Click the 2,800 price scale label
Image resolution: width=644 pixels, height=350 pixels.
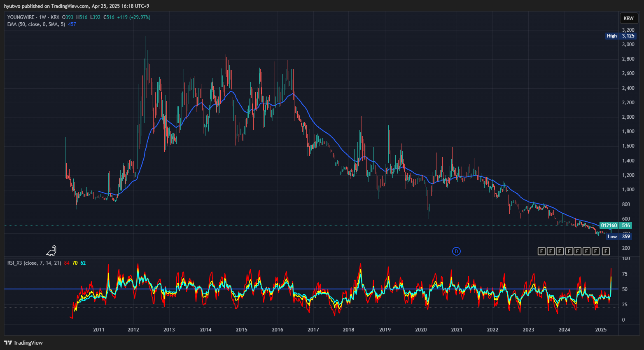(x=628, y=59)
